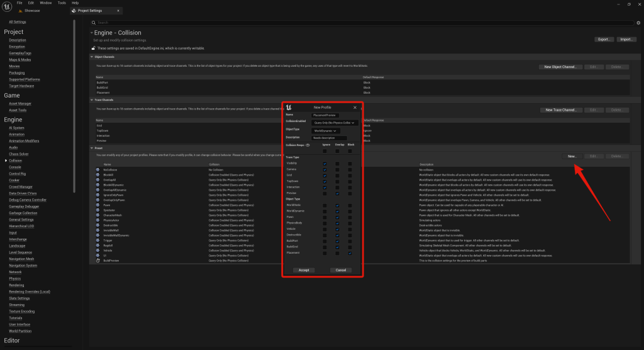The height and width of the screenshot is (350, 644).
Task: Click the settings gear icon beside search bar
Action: click(638, 23)
